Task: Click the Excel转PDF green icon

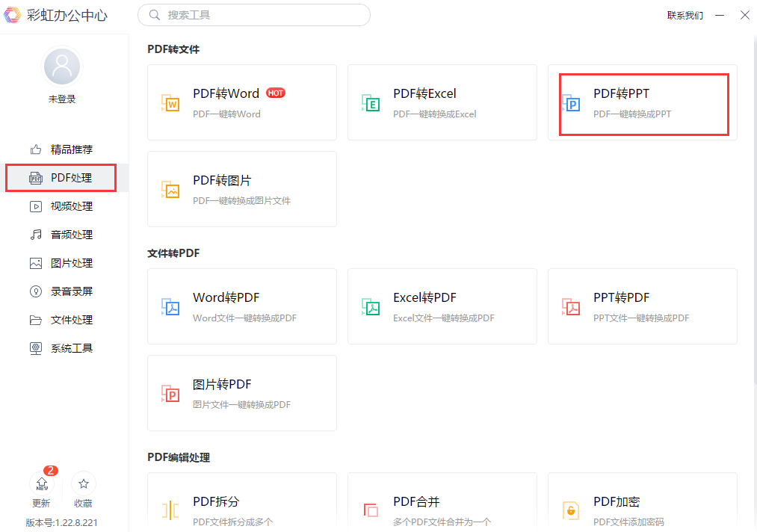Action: 371,307
